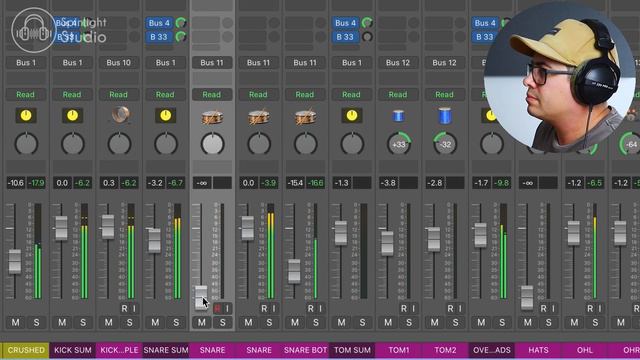The width and height of the screenshot is (640, 360).
Task: Click pan knob on the highlighted SNARE strip
Action: [x=212, y=144]
